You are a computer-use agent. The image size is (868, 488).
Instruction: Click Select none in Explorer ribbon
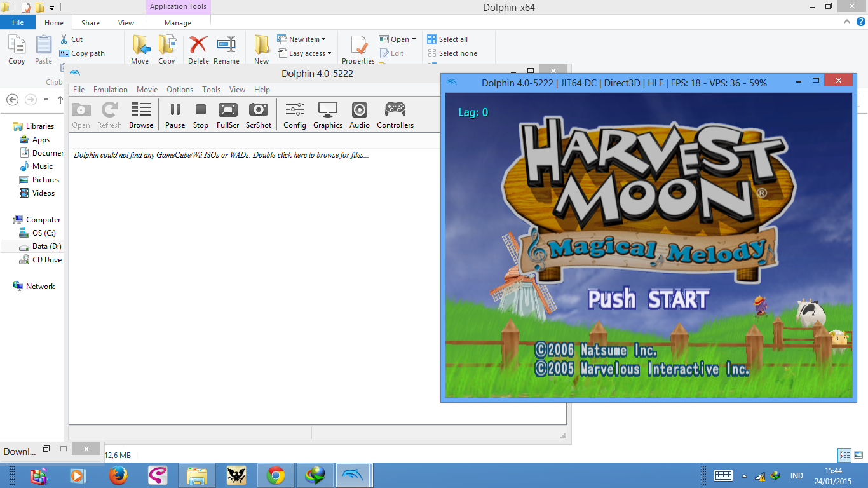[452, 53]
